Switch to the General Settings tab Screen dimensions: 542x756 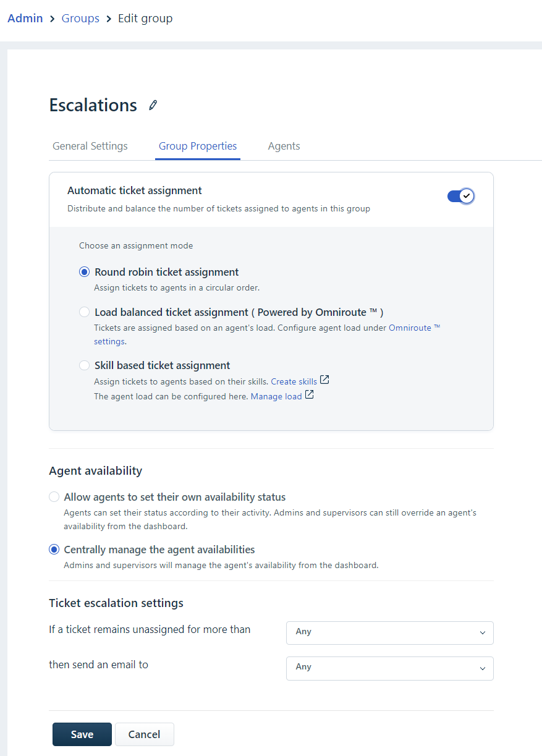pyautogui.click(x=90, y=147)
